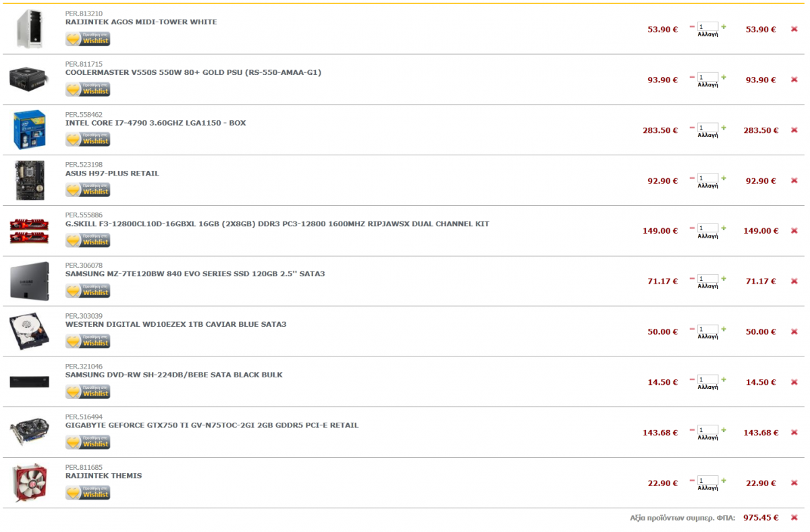Remove SAMSUNG DVD-RW SH-224DB from cart
The image size is (810, 532).
click(794, 382)
